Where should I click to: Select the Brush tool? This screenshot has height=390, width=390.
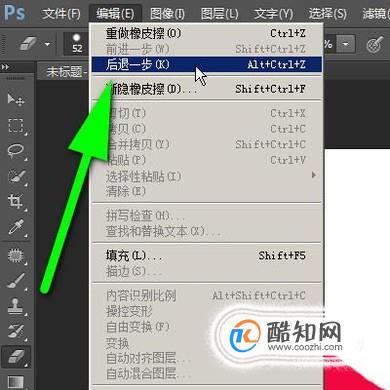(16, 281)
